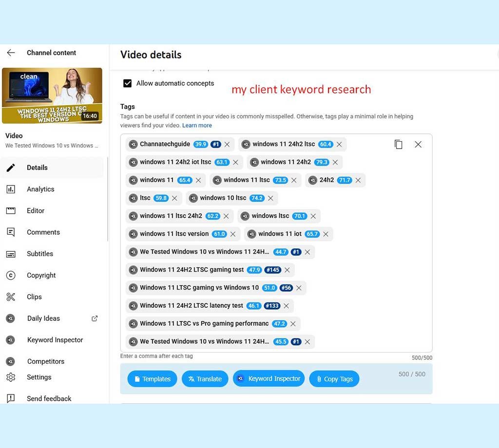The image size is (499, 448).
Task: Remove the Windows 11 LTSC vs Pro gaming tag
Action: [x=293, y=324]
